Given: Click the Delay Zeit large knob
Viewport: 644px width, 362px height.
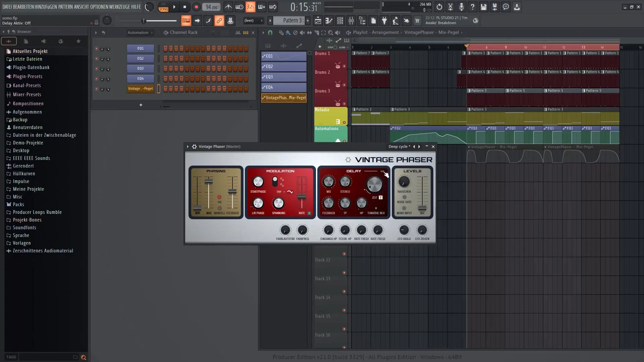Looking at the screenshot, I should click(x=374, y=184).
